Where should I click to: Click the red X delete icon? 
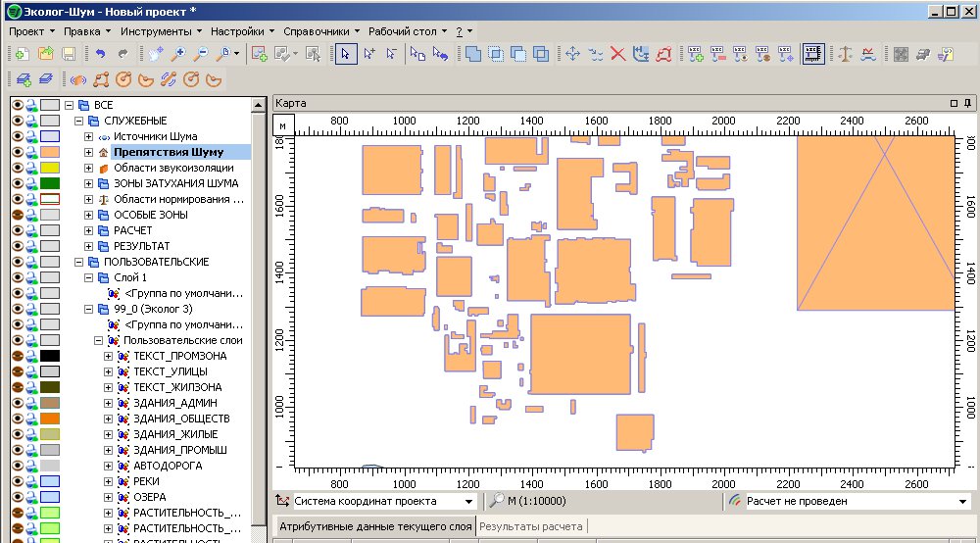point(618,55)
